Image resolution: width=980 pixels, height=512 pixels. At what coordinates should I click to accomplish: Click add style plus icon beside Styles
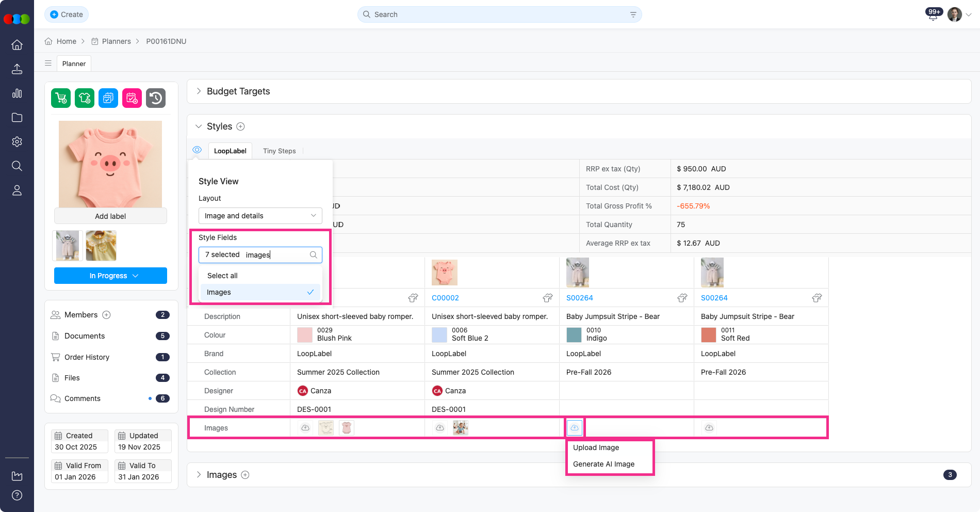pos(240,126)
